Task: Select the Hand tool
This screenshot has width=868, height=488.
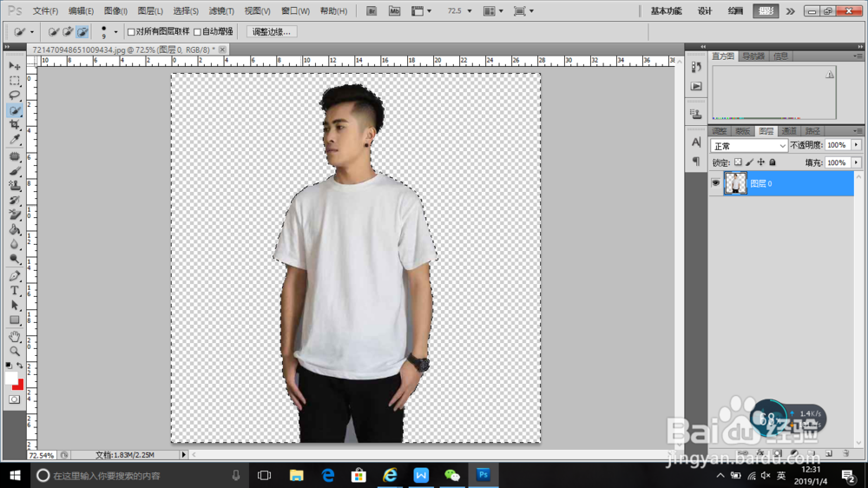Action: coord(15,336)
